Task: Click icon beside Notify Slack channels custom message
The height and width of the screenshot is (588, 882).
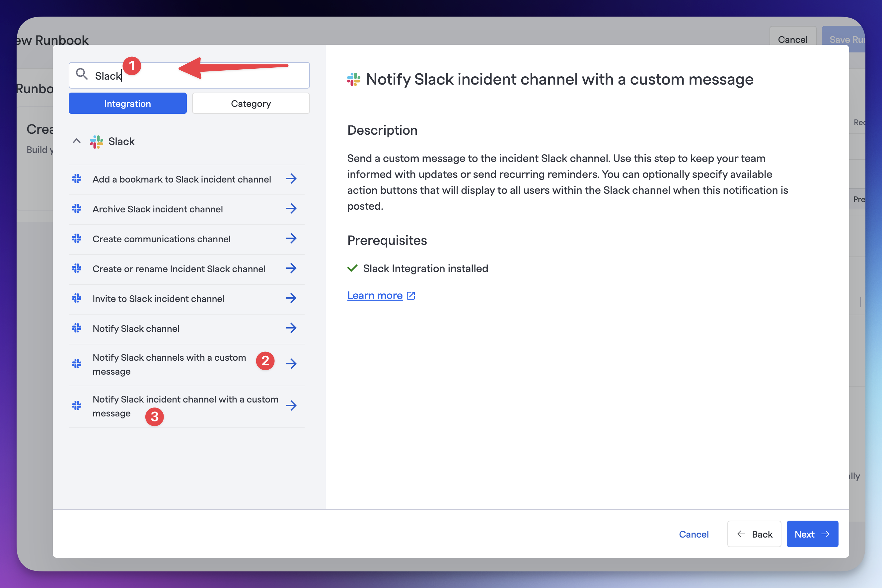Action: pyautogui.click(x=77, y=364)
